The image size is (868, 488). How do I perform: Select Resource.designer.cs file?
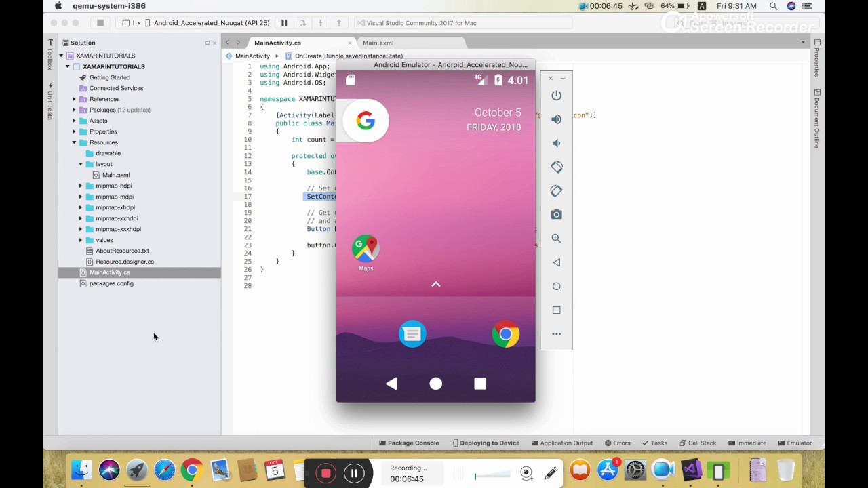[x=125, y=262]
